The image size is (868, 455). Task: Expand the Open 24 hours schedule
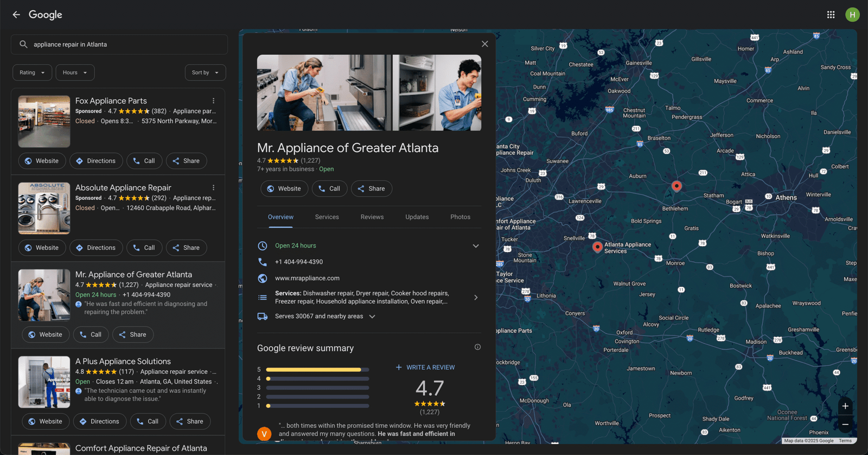(476, 246)
